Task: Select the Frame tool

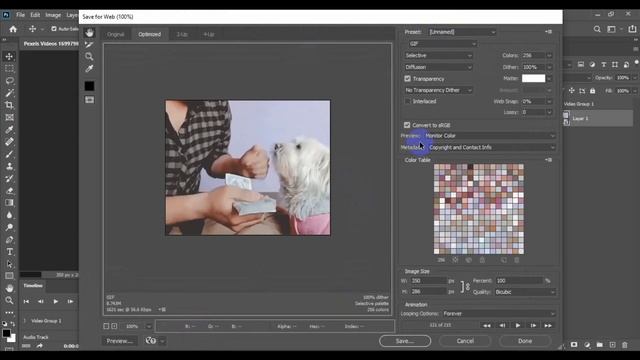Action: [9, 118]
